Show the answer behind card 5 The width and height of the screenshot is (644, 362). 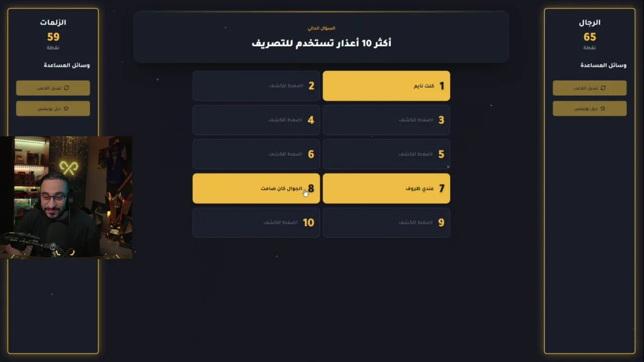(x=386, y=154)
